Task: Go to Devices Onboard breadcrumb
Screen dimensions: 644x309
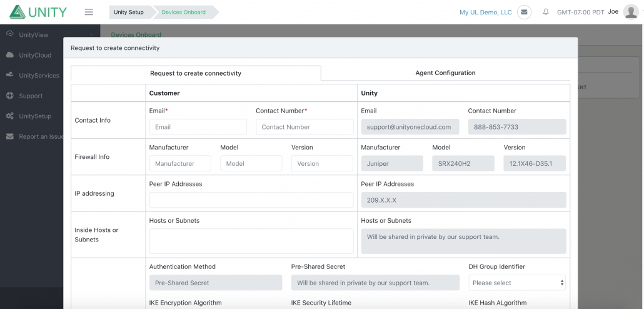Action: click(184, 12)
